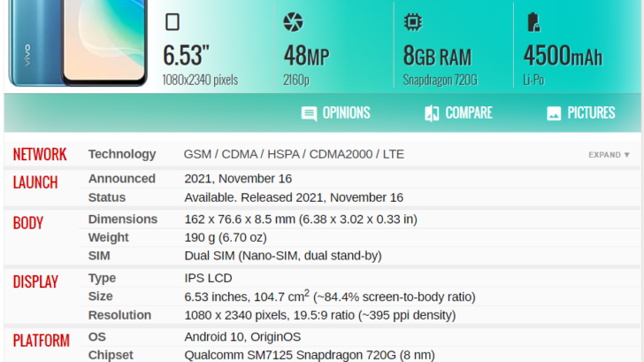Click the Dimensions spec label
644x362 pixels.
click(x=123, y=219)
